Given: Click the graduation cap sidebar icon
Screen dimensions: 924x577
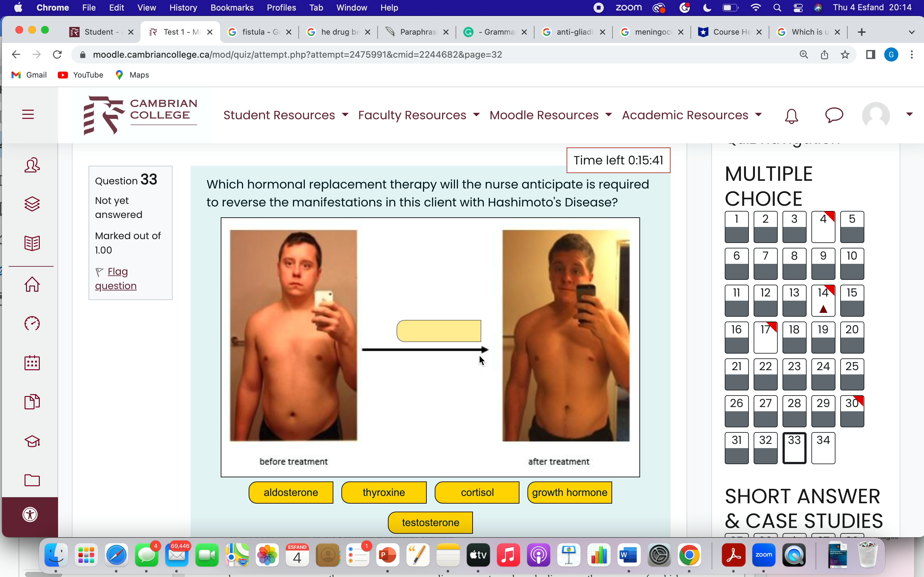Looking at the screenshot, I should (x=32, y=441).
